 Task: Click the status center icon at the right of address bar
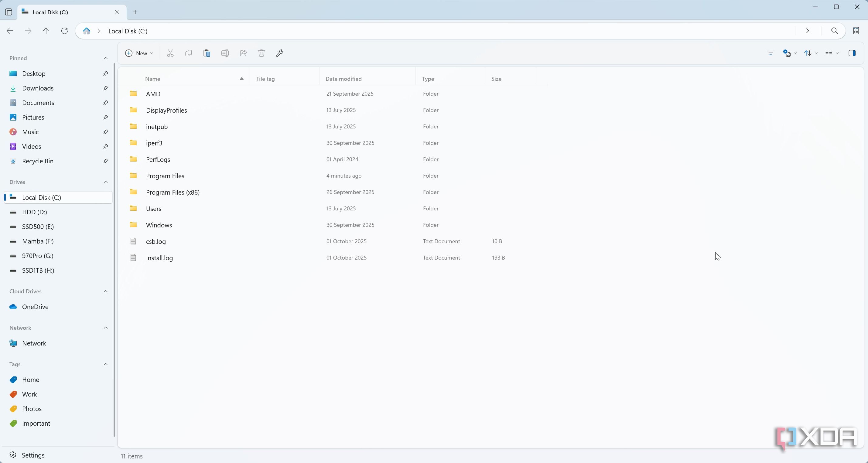point(856,31)
